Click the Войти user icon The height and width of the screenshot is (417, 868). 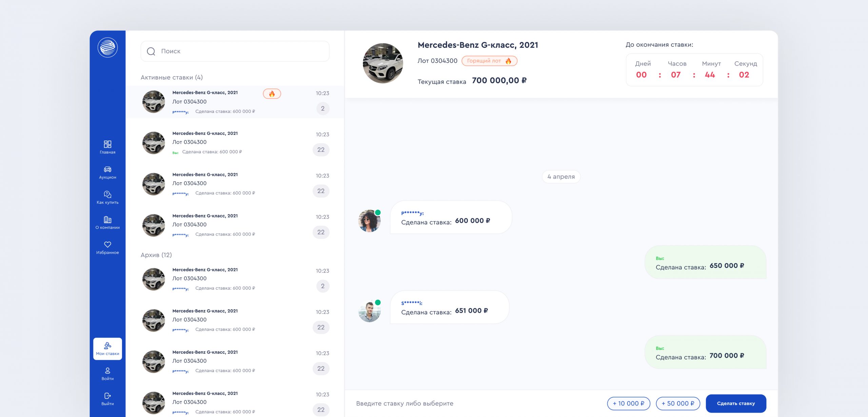[x=107, y=371]
